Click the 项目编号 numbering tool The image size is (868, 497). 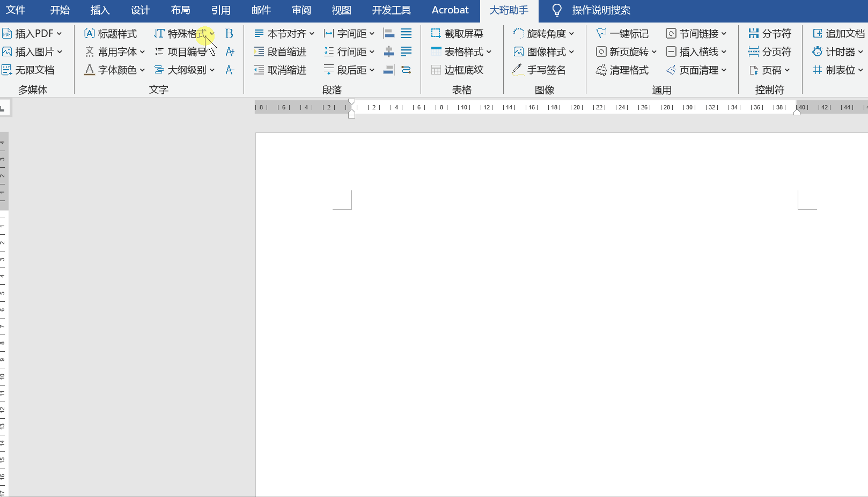click(180, 52)
